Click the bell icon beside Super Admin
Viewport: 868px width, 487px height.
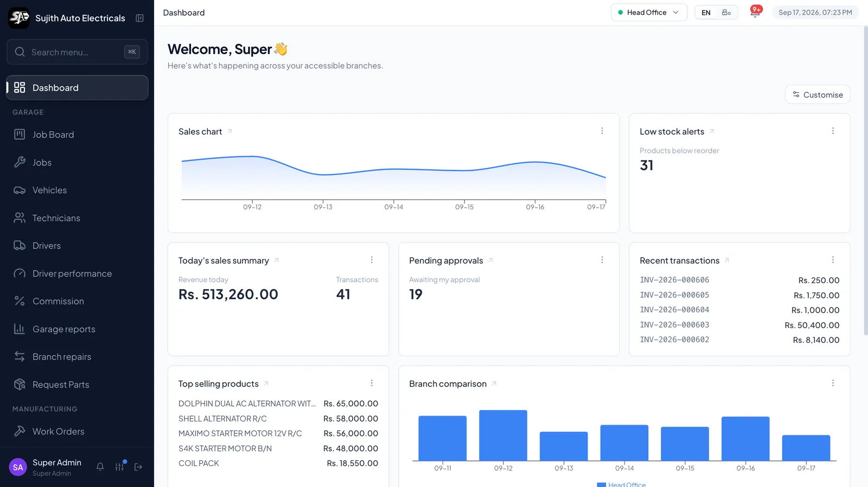tap(100, 467)
